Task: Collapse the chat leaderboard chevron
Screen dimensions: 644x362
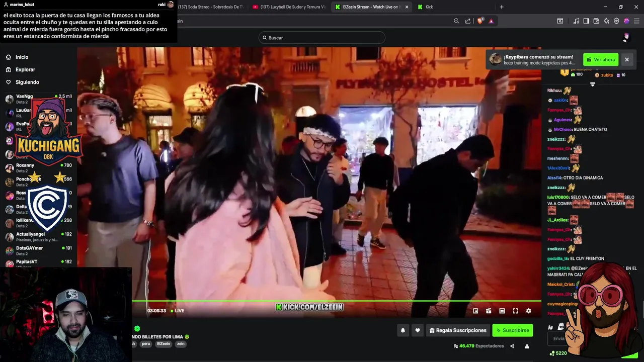Action: pos(592,84)
